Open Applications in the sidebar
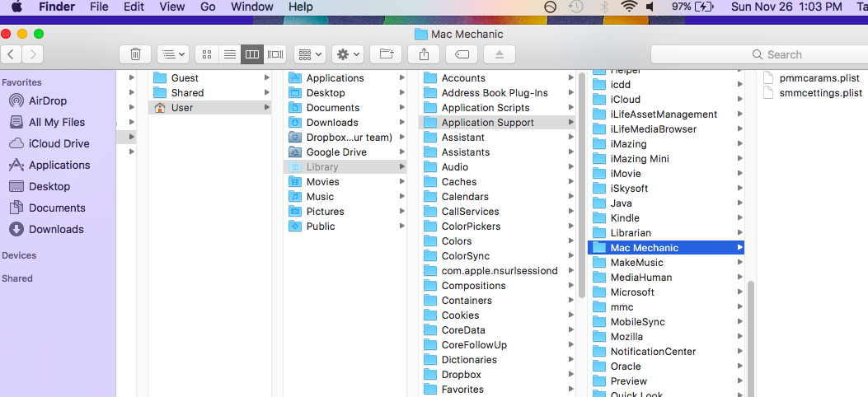868x397 pixels. (x=59, y=165)
